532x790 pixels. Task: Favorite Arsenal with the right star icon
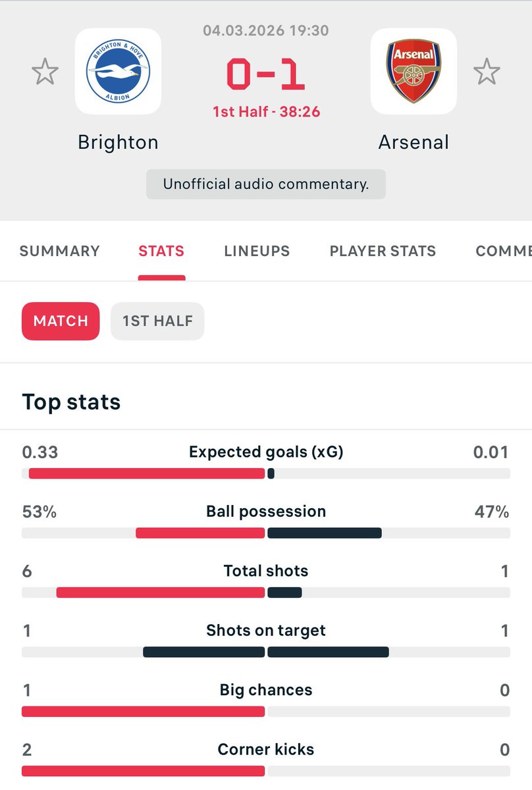[x=487, y=71]
